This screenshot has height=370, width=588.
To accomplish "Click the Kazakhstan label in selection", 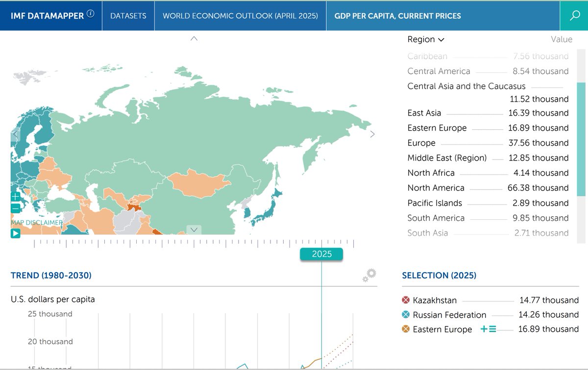I will (x=435, y=300).
